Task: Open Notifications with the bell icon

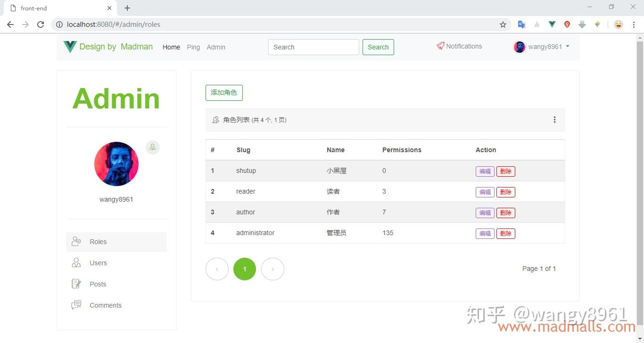Action: click(440, 46)
